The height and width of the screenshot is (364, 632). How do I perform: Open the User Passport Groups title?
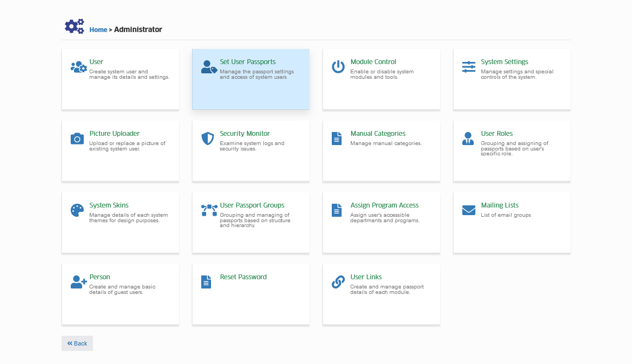click(x=252, y=205)
